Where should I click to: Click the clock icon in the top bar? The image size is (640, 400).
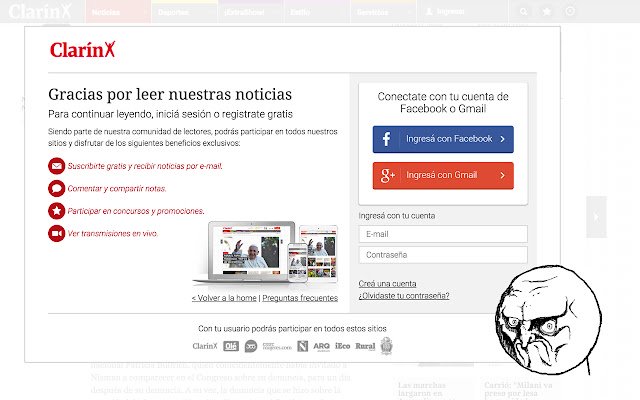(x=570, y=11)
